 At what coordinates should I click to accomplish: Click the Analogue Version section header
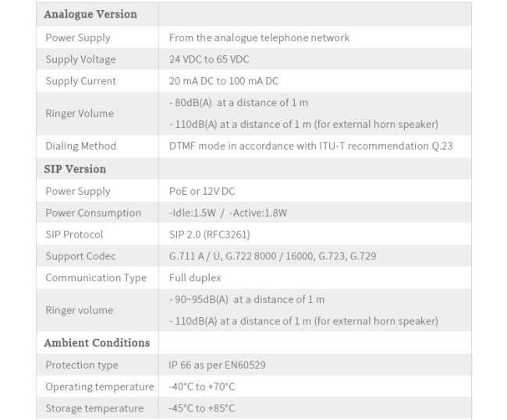pos(90,14)
